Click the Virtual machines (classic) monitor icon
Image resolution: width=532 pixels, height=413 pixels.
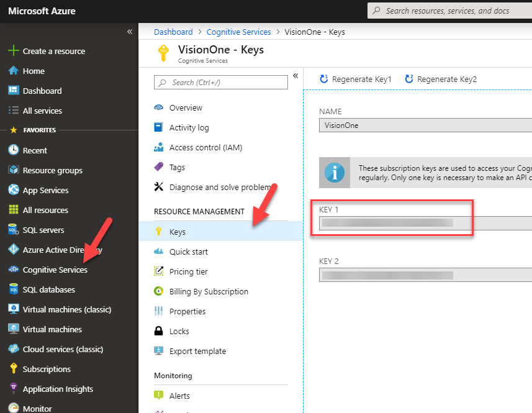click(13, 309)
